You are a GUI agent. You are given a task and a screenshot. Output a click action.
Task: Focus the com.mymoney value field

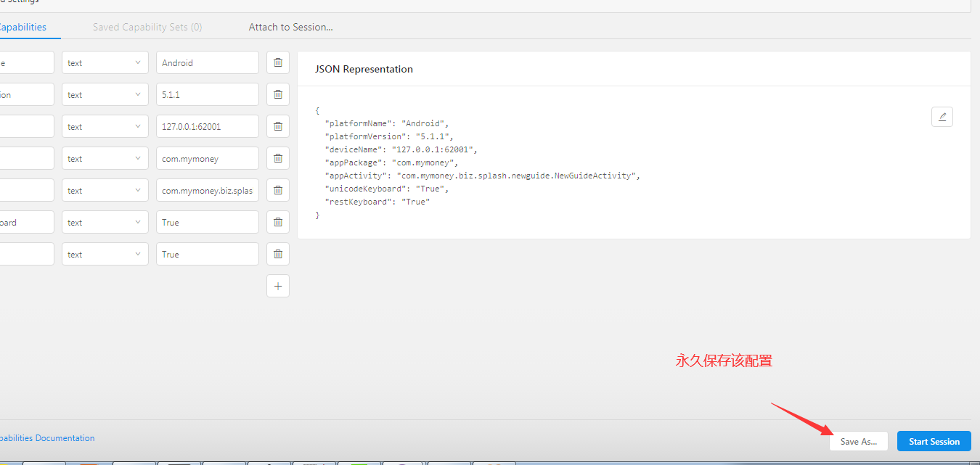208,158
